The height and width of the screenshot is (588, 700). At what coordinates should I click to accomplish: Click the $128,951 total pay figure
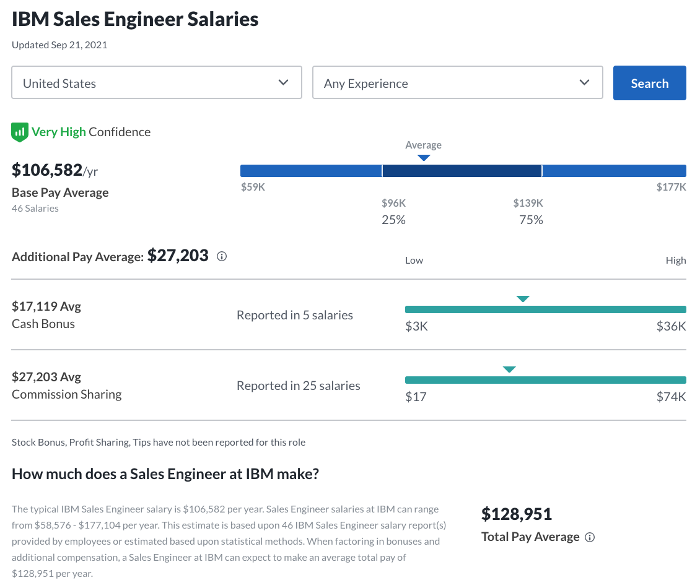click(x=517, y=514)
